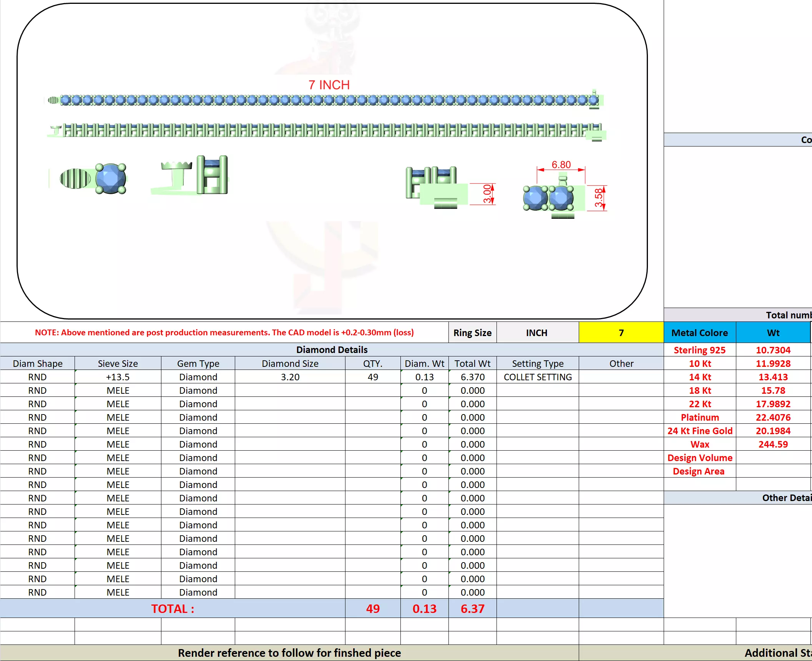Click the Sterling 925 metal row
Image resolution: width=812 pixels, height=661 pixels.
(699, 350)
